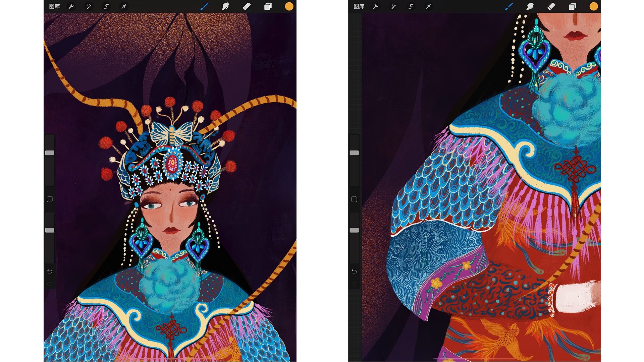
Task: Activate Selection S tool in left window
Action: click(106, 6)
